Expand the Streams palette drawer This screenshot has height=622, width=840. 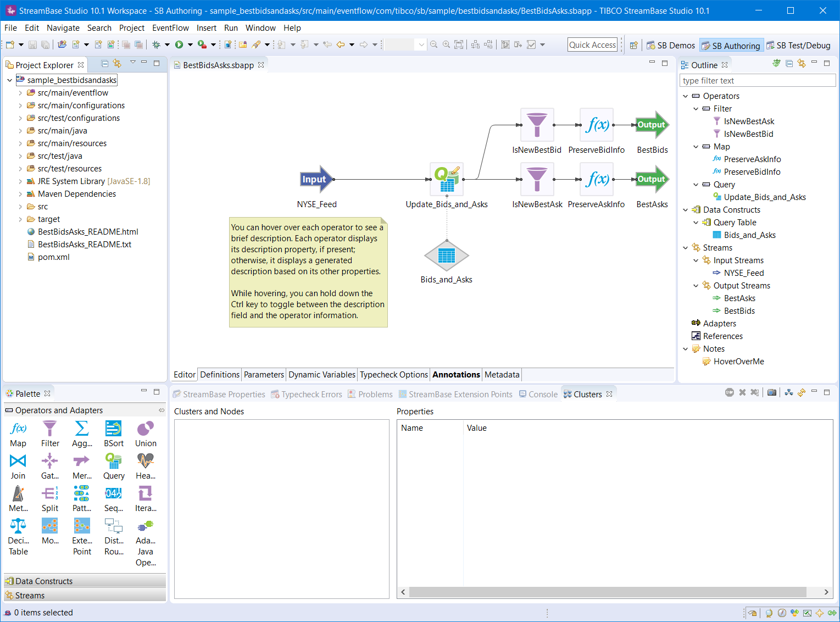[85, 595]
